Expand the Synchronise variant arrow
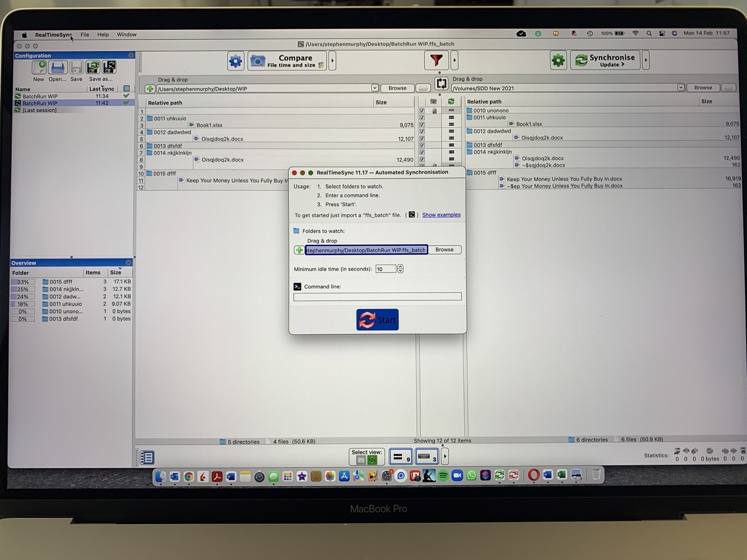Image resolution: width=747 pixels, height=560 pixels. pos(645,60)
